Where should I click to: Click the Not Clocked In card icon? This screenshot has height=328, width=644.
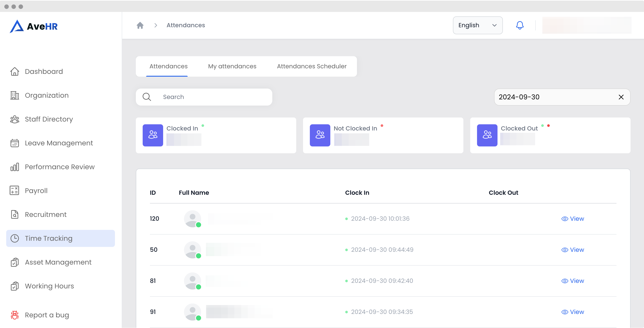pos(320,135)
